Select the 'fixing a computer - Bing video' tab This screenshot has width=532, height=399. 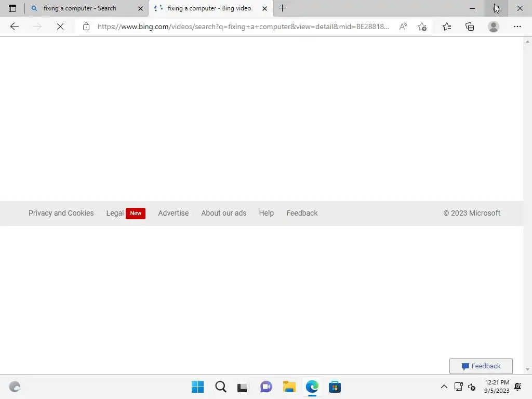click(211, 8)
